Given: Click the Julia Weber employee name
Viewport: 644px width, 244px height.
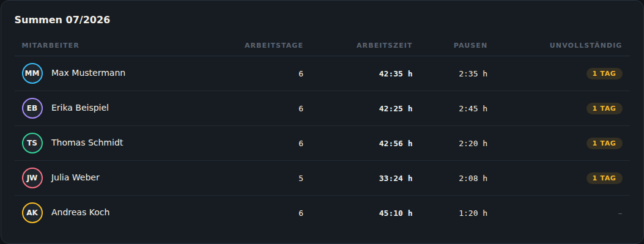Looking at the screenshot, I should pyautogui.click(x=75, y=177).
